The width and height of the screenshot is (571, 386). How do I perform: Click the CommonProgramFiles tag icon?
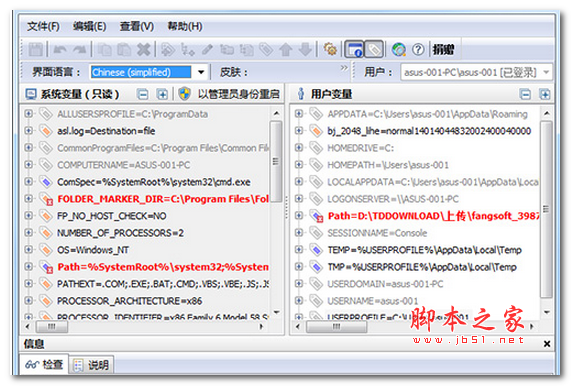coord(46,147)
